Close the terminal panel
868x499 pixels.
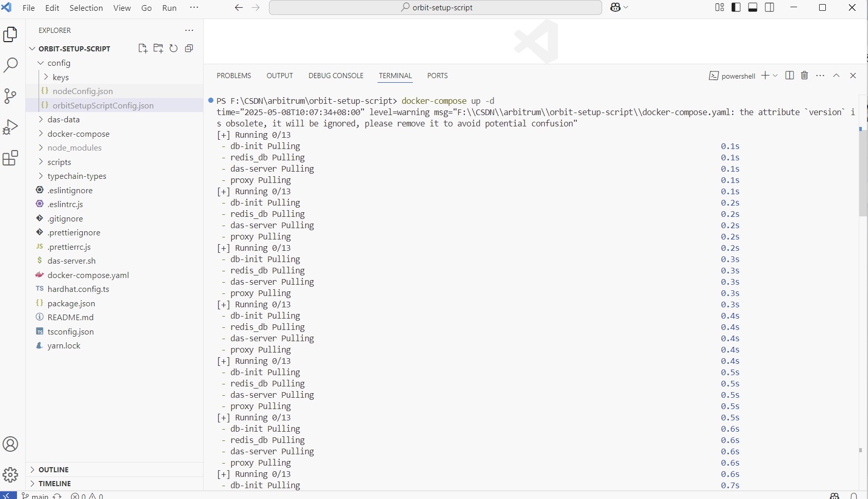(x=853, y=76)
